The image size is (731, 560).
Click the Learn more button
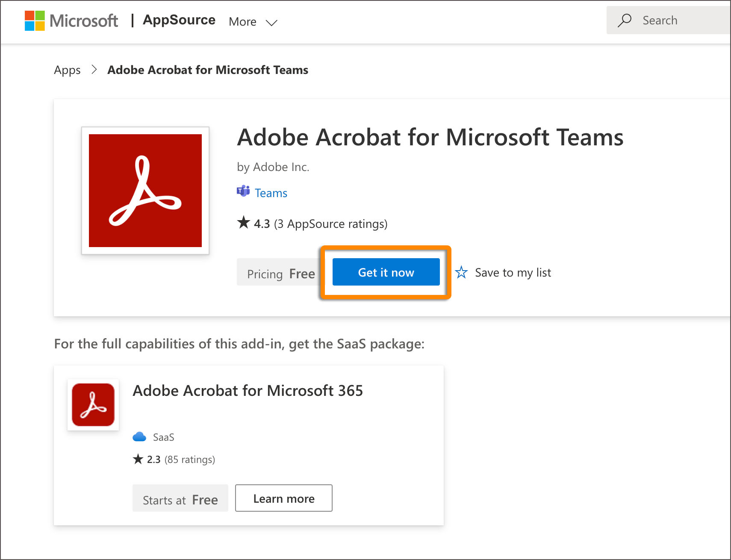284,498
